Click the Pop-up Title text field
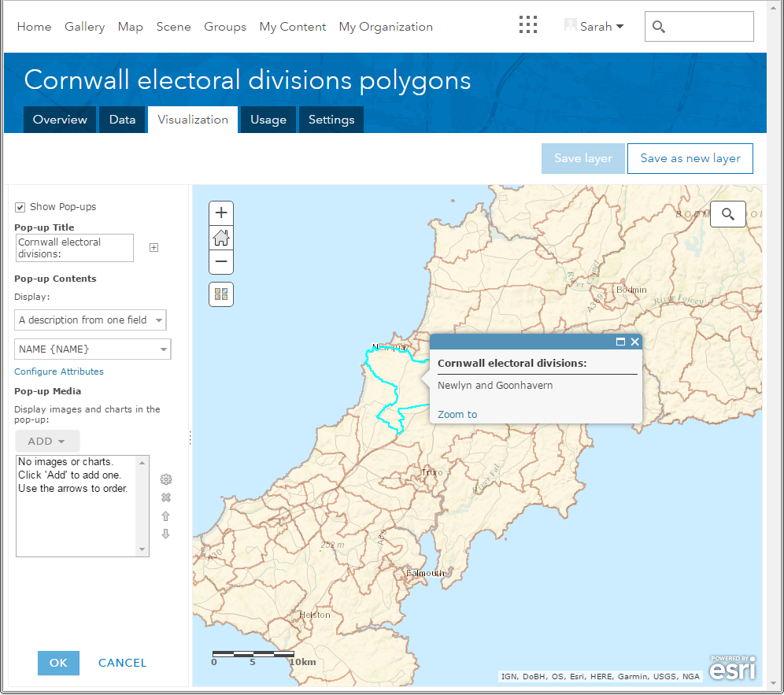 [75, 248]
